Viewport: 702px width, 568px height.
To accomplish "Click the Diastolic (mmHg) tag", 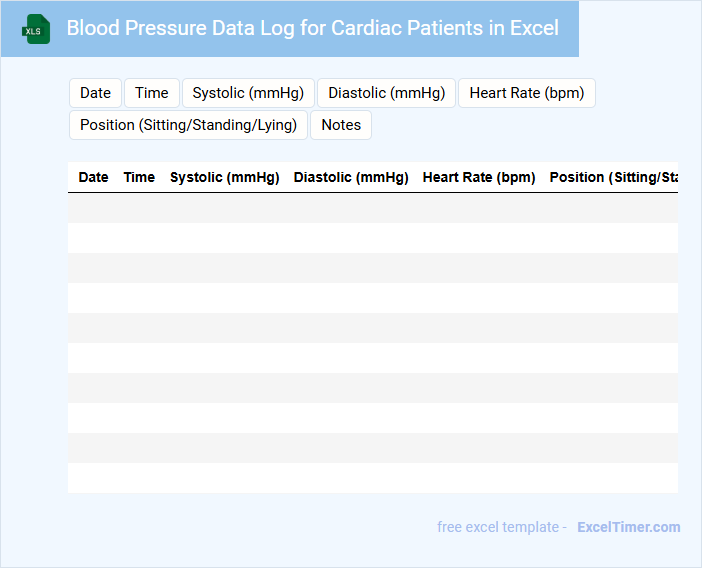I will (x=386, y=93).
